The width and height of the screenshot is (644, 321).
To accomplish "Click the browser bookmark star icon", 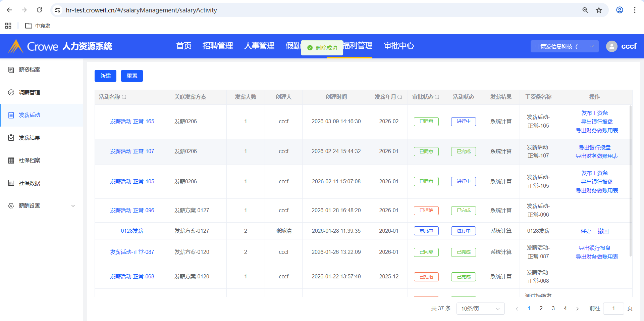I will [x=599, y=10].
